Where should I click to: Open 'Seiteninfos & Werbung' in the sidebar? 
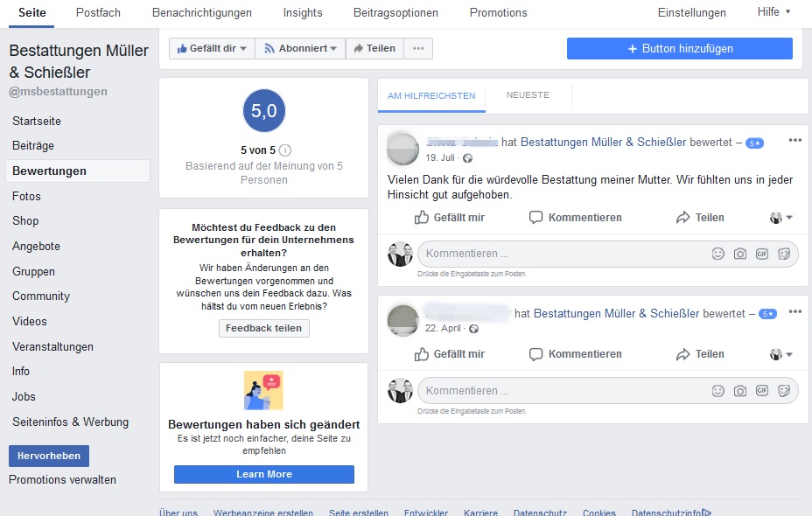point(70,422)
